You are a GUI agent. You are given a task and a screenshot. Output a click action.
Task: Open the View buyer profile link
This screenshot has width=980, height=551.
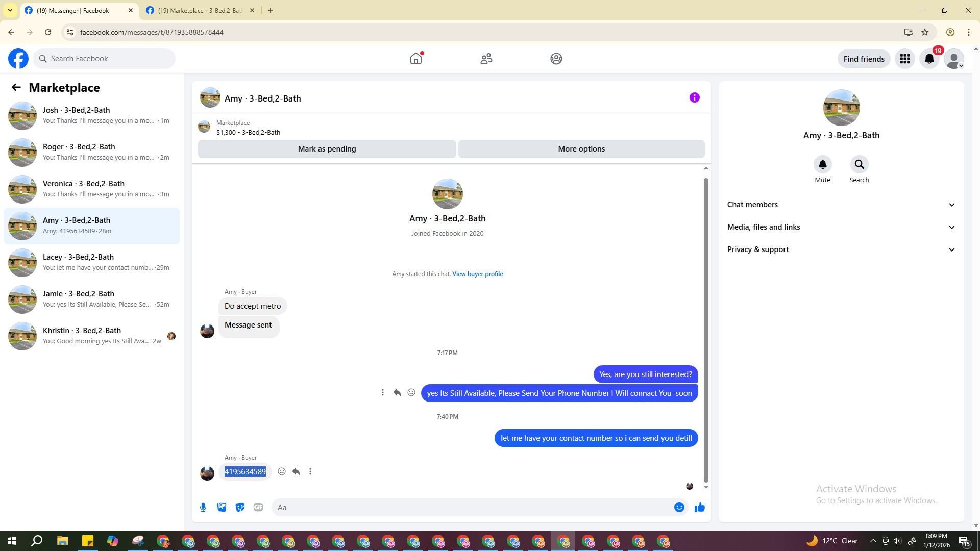[x=477, y=274]
